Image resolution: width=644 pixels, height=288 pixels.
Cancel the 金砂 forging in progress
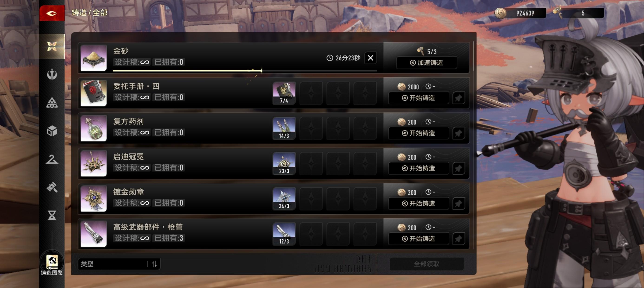pyautogui.click(x=371, y=58)
